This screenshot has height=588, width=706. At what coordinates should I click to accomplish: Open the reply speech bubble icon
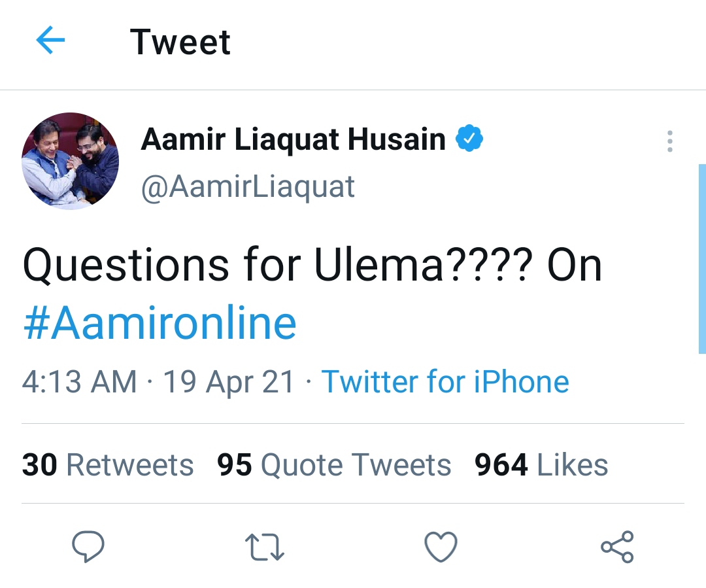tap(88, 547)
